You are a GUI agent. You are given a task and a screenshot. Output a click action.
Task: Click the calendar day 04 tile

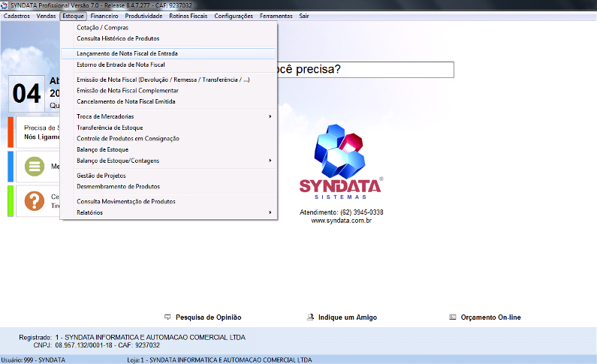[x=26, y=94]
